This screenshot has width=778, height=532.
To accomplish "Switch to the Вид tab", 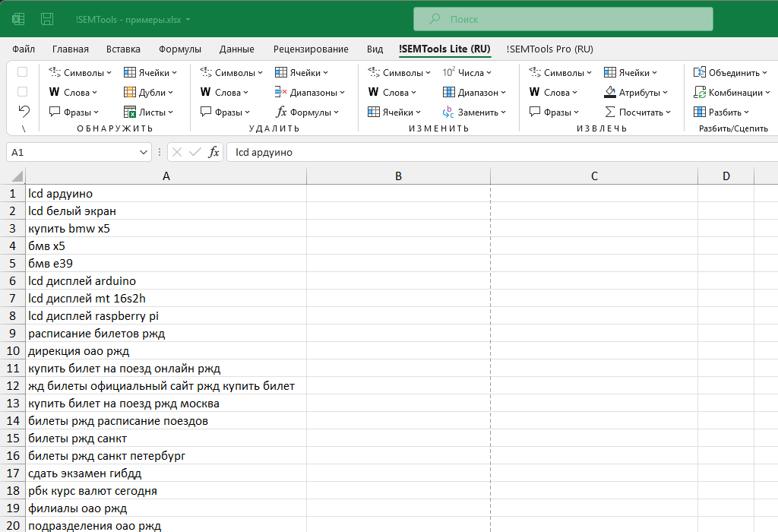I will pos(375,49).
